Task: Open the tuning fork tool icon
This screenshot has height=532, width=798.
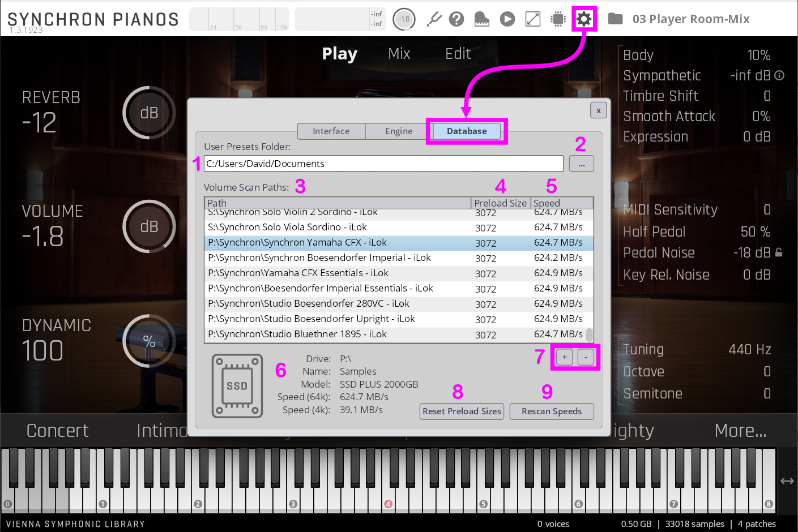Action: [x=434, y=19]
